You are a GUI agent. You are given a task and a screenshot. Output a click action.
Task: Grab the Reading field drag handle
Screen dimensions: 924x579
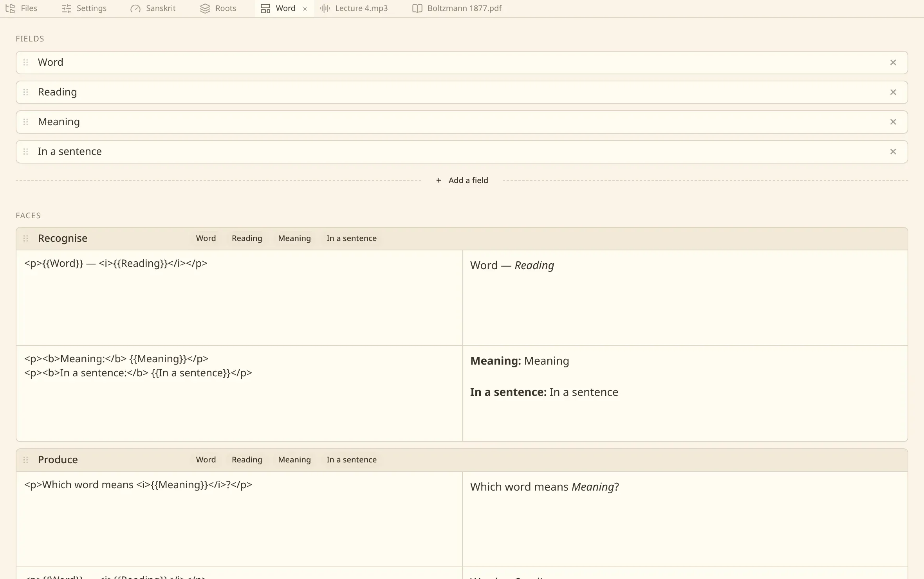26,92
